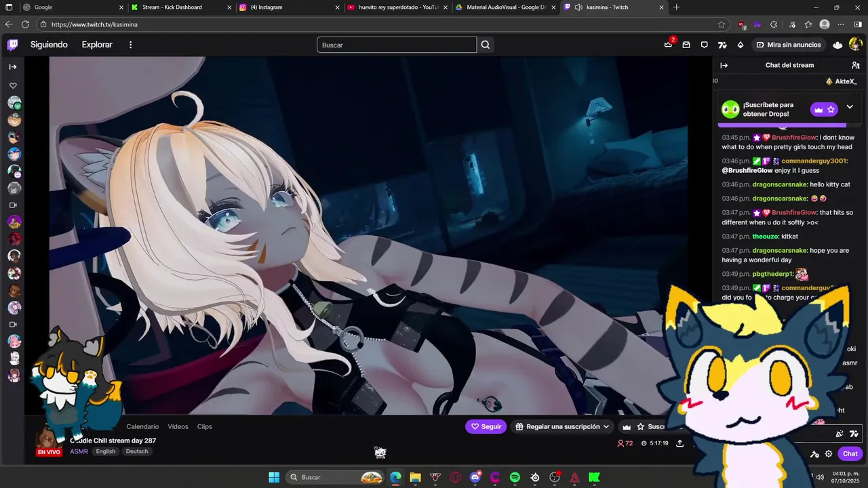Click the Seguir follow button
868x488 pixels.
[x=486, y=426]
